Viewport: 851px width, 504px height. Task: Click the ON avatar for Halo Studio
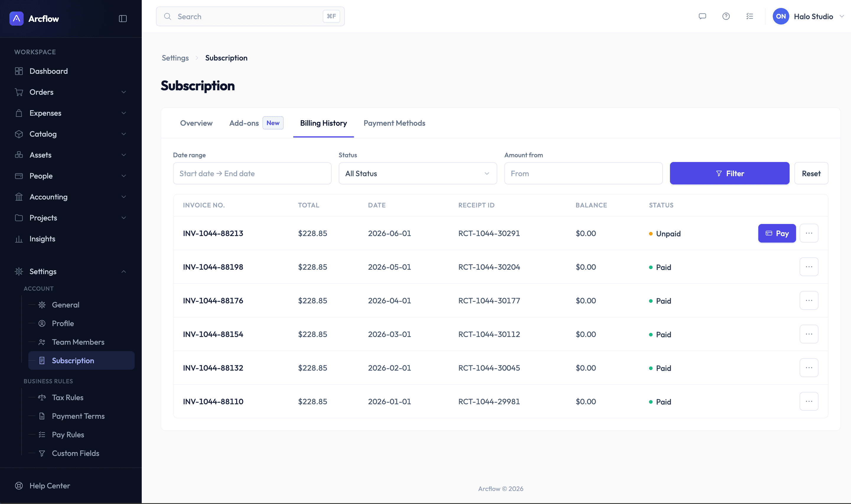(x=781, y=16)
